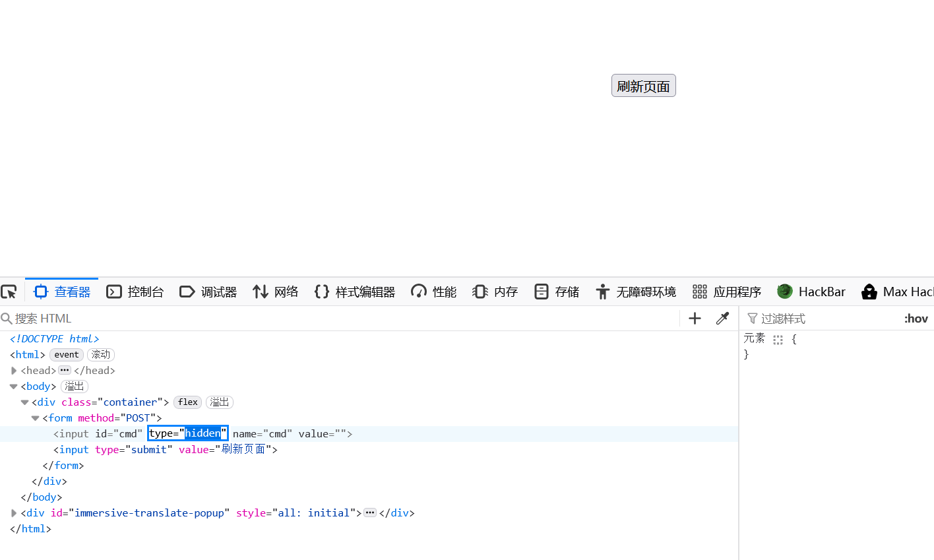
Task: Select the class="container" attribute
Action: (112, 402)
